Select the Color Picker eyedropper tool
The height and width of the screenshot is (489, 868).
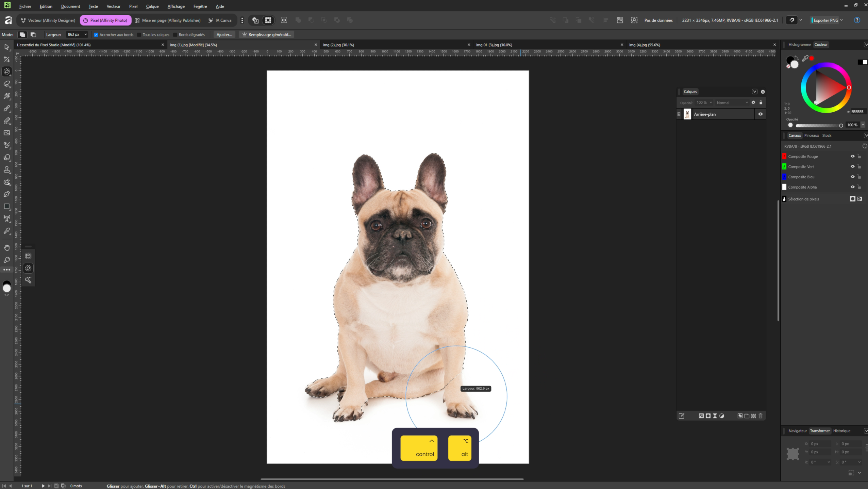7,231
